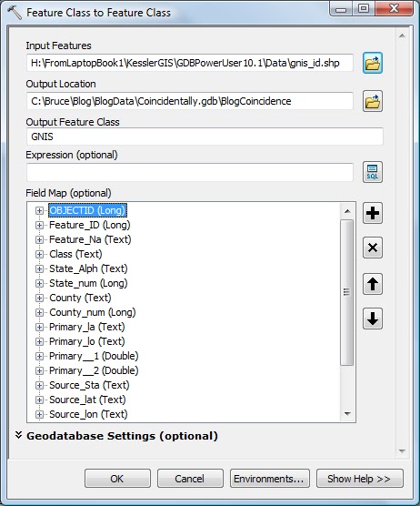Select the Source_lon (Text) field
This screenshot has height=506, width=420.
[88, 414]
